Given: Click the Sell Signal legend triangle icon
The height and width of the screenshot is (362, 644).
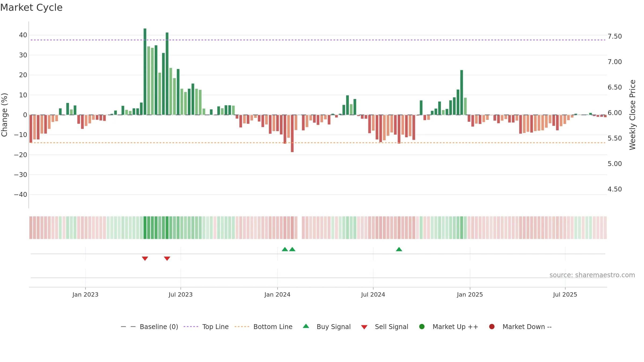Looking at the screenshot, I should click(364, 327).
